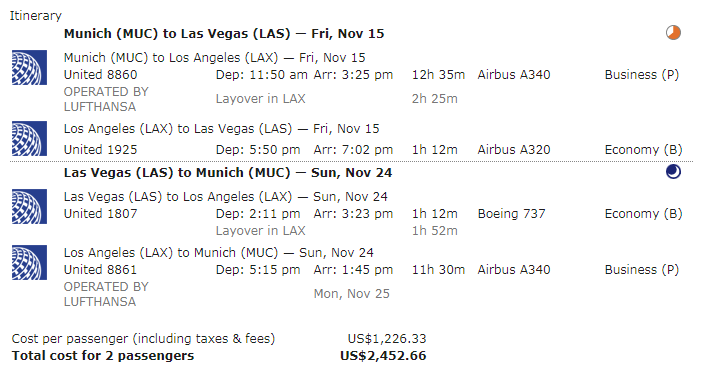The image size is (706, 373).
Task: Select the Munich to Las Vegas heading
Action: 224,34
